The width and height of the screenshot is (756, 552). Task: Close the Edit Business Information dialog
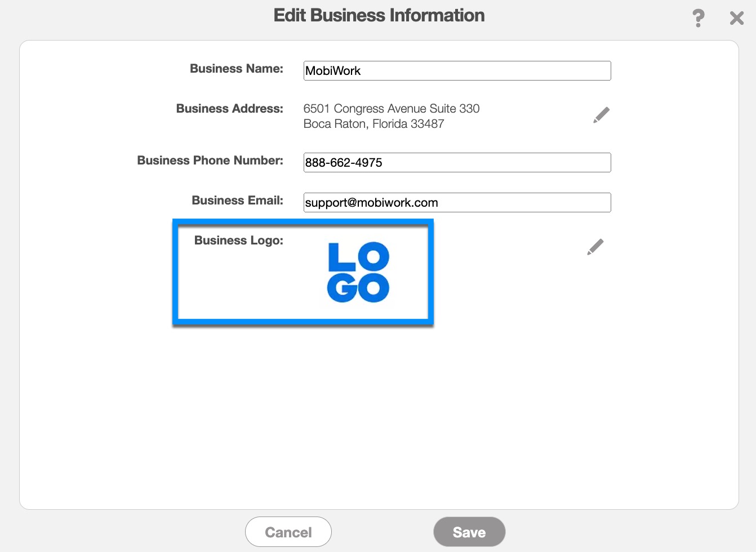click(x=736, y=18)
